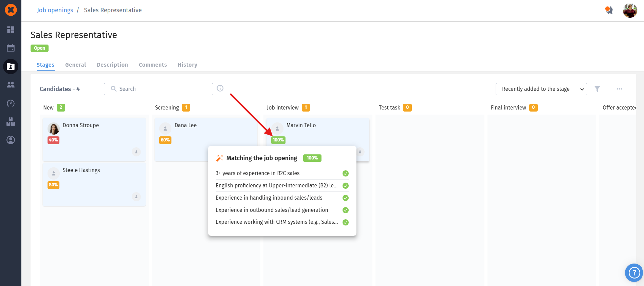Click Donna Stroupe's 40% match badge
The image size is (644, 286).
53,140
